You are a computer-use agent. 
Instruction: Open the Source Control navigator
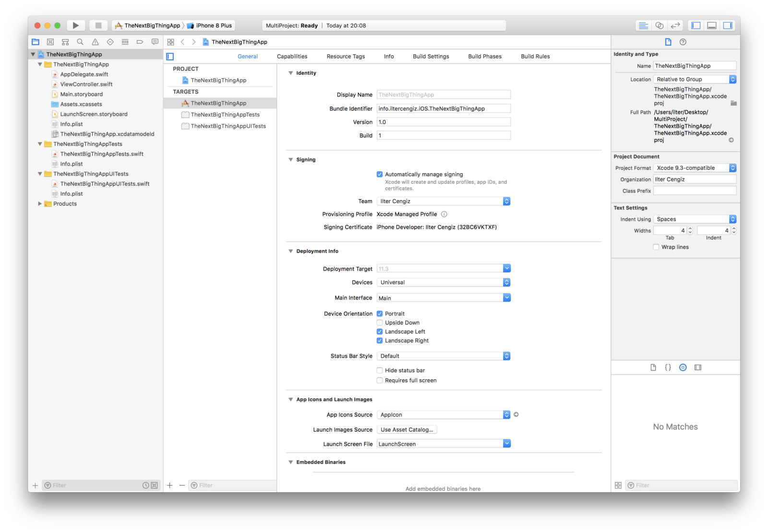tap(50, 42)
